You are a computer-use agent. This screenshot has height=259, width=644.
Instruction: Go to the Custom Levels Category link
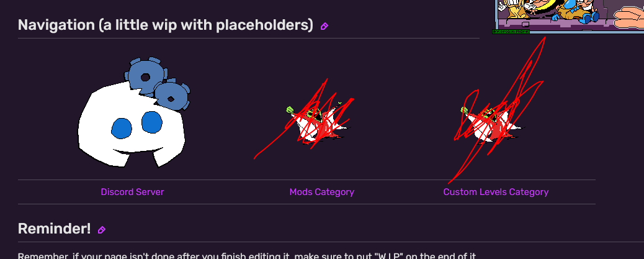coord(496,192)
